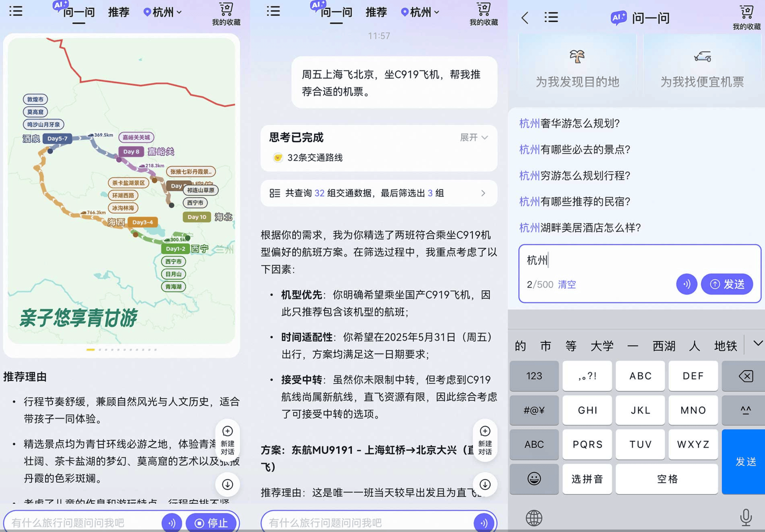Tap ABC mode key on left column
This screenshot has height=532, width=765.
point(534,444)
